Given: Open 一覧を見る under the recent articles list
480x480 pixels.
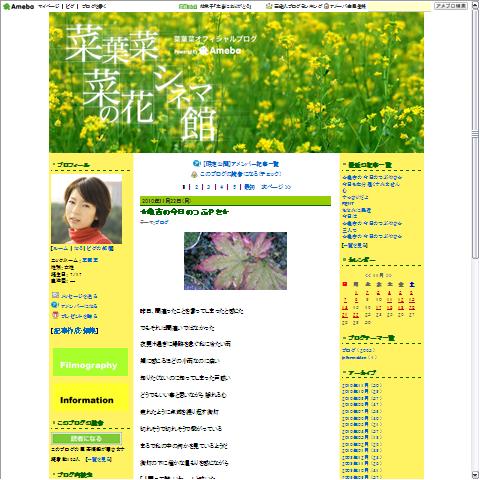Looking at the screenshot, I should pyautogui.click(x=355, y=245).
